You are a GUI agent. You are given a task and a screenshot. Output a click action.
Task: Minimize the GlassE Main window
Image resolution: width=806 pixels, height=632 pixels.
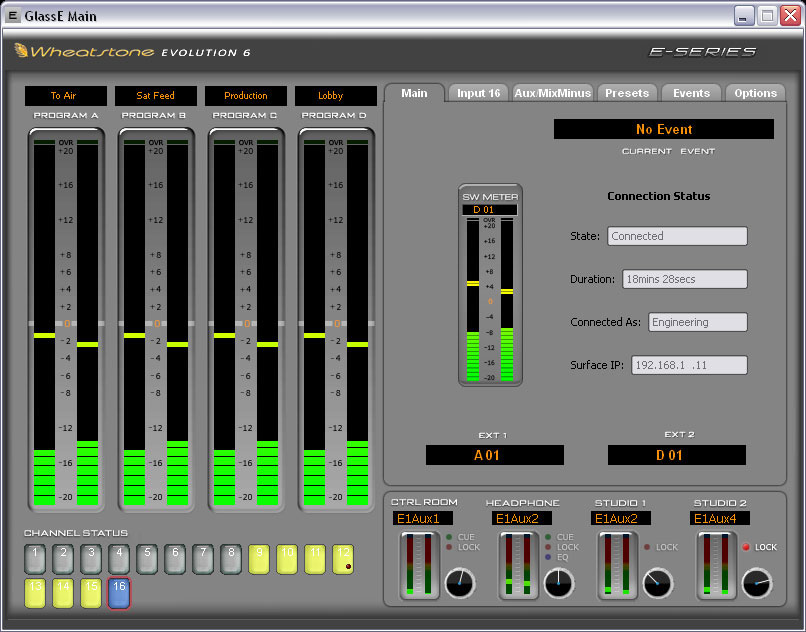743,15
